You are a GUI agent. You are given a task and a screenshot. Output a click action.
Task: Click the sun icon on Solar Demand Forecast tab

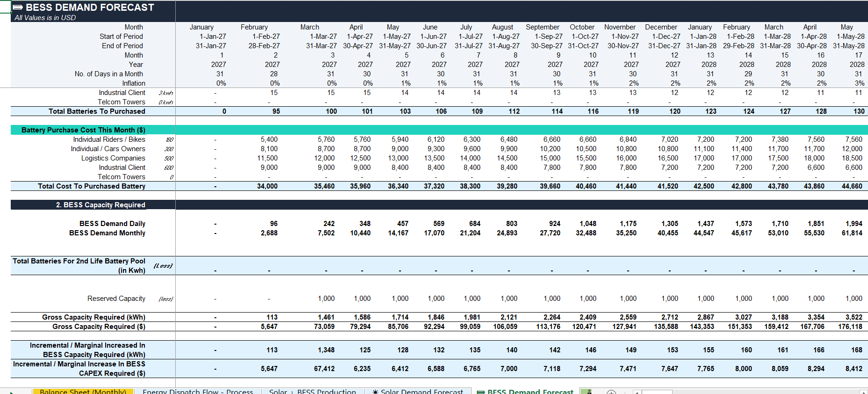point(375,392)
